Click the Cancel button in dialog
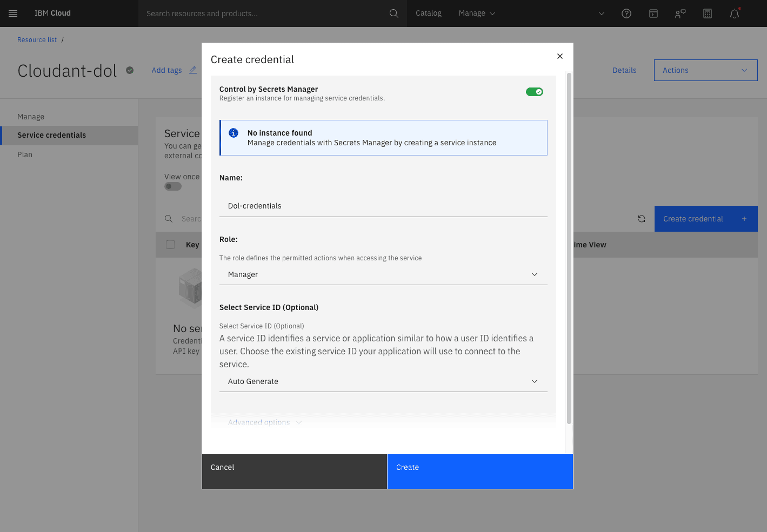The width and height of the screenshot is (767, 532). 295,472
